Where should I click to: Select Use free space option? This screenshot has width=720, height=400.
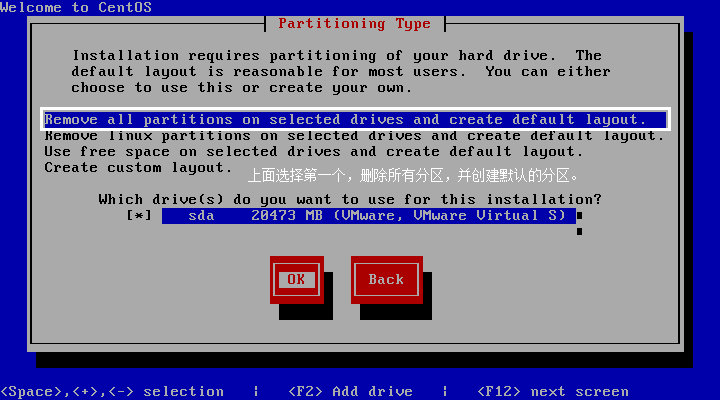(x=314, y=152)
